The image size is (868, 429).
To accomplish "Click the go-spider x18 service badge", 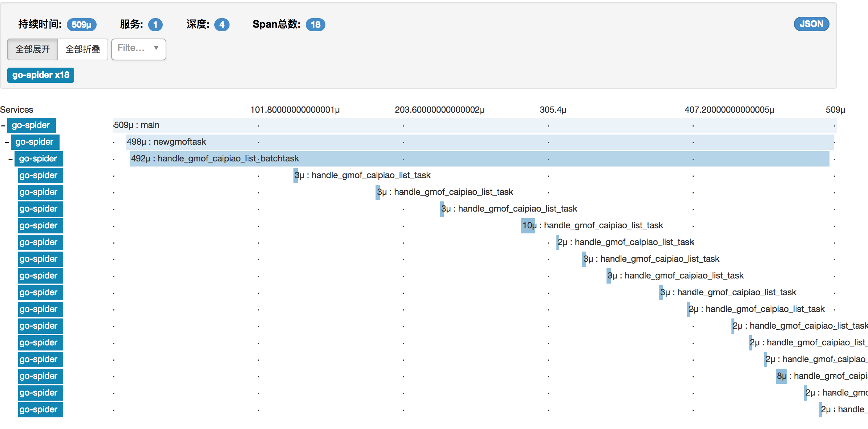I will pyautogui.click(x=41, y=75).
